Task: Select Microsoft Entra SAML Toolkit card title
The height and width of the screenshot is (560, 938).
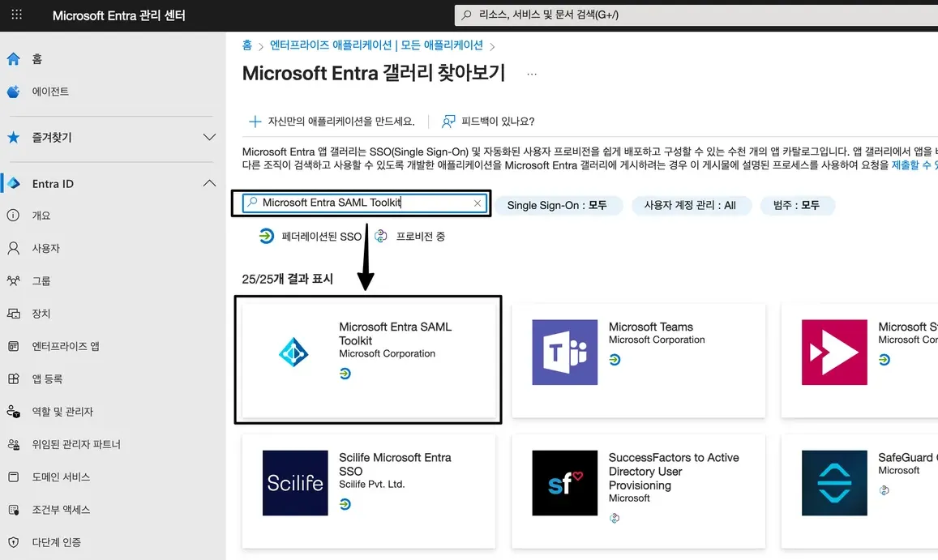Action: point(395,334)
